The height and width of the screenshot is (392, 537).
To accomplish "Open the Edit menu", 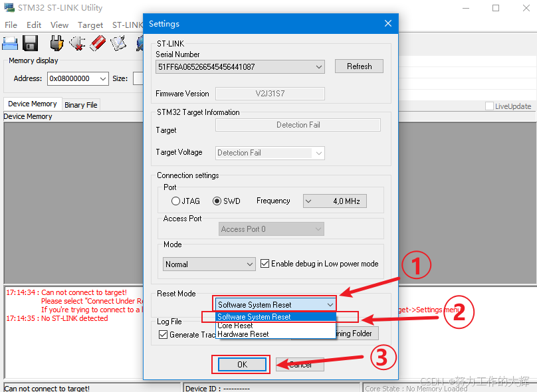I will tap(34, 25).
